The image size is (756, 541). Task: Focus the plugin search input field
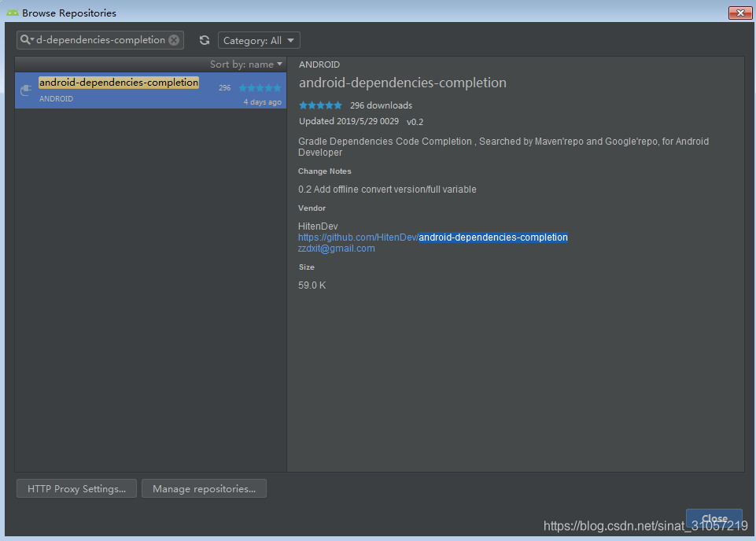click(100, 40)
